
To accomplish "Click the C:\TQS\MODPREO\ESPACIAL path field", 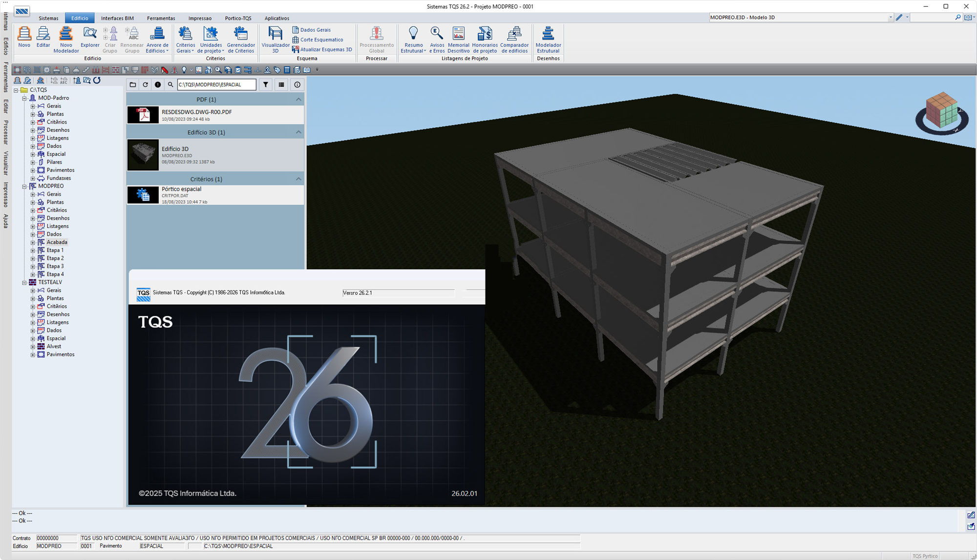I will point(216,84).
